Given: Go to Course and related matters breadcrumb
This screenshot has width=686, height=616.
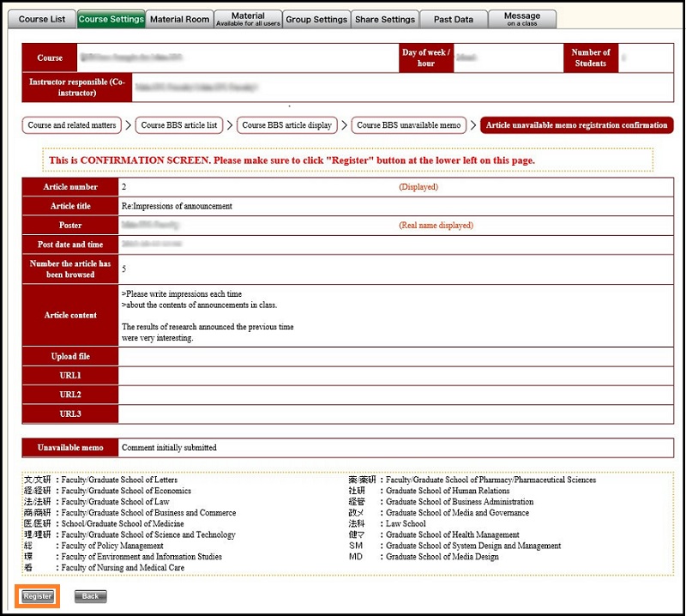Looking at the screenshot, I should pyautogui.click(x=72, y=125).
